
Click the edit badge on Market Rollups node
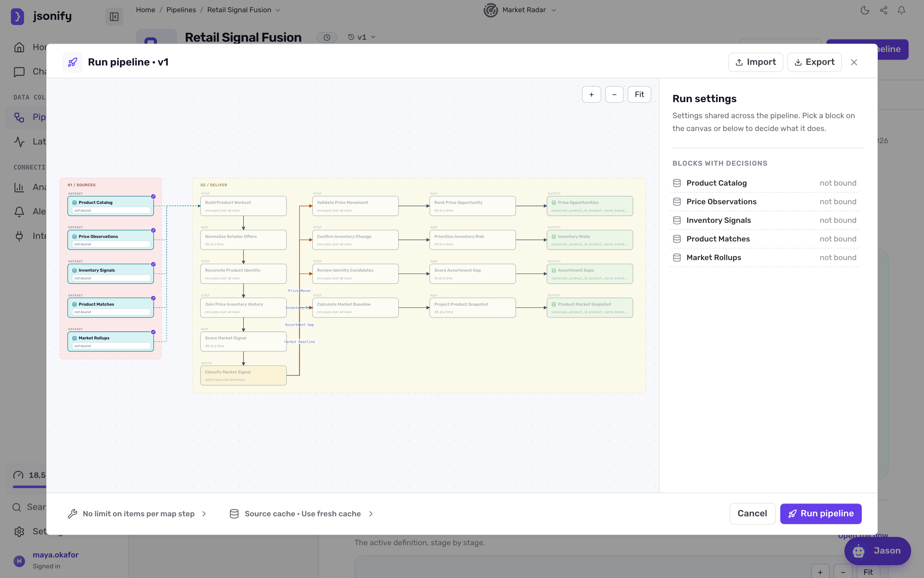(x=153, y=332)
